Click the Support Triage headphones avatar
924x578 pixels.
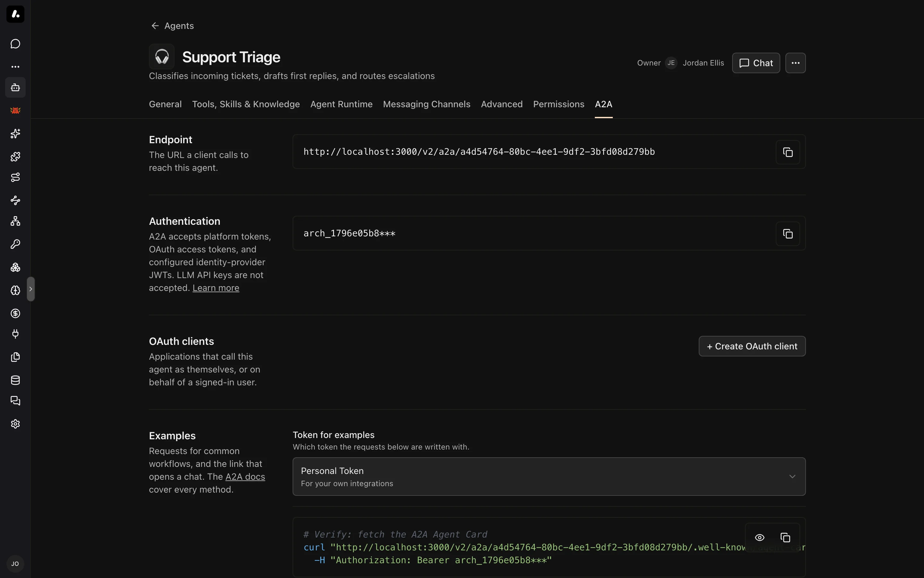(x=162, y=57)
